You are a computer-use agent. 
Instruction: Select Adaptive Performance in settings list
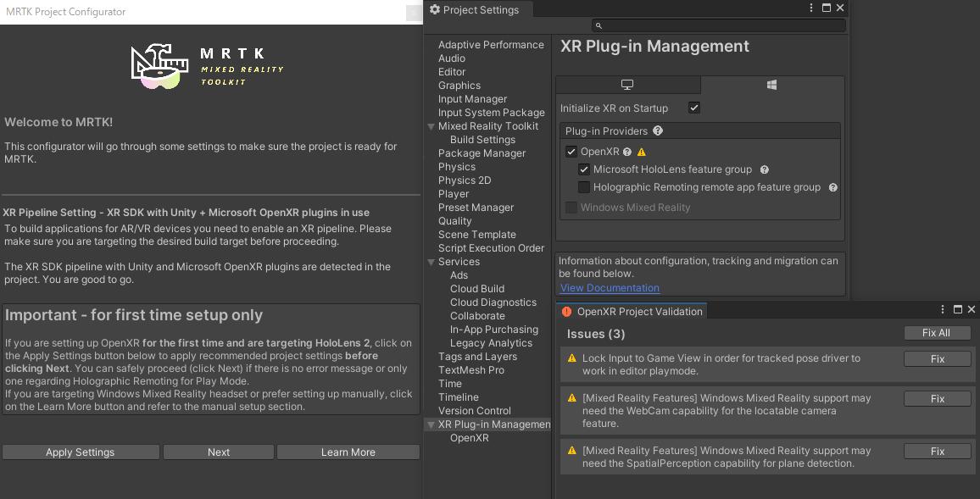[x=491, y=45]
